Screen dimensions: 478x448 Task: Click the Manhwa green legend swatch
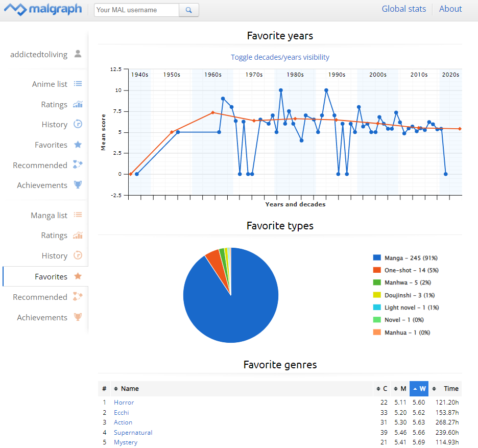click(377, 282)
